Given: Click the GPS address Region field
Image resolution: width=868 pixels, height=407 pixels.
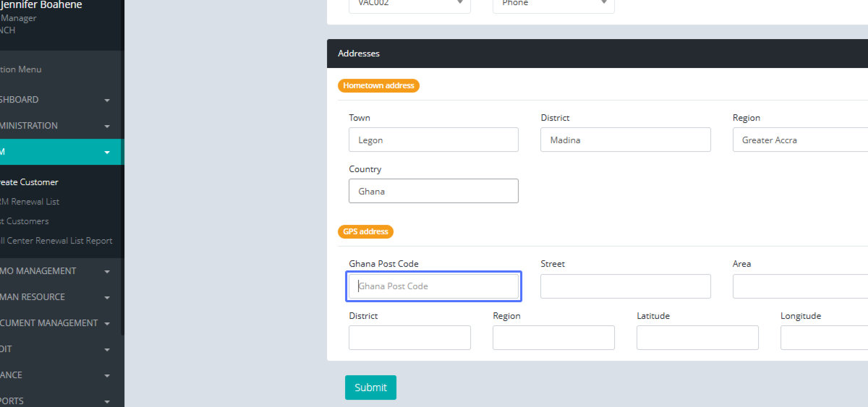Looking at the screenshot, I should (553, 338).
